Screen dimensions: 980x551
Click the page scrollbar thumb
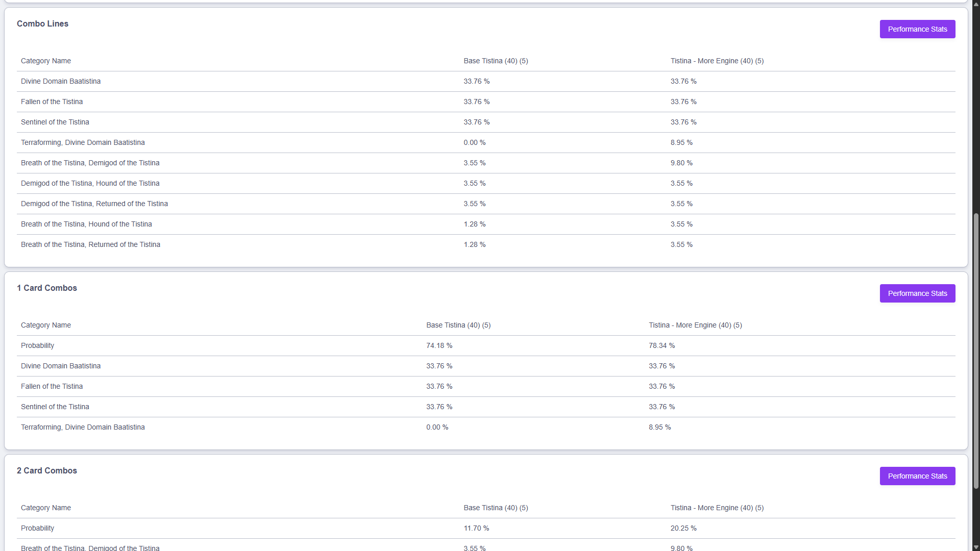click(976, 351)
